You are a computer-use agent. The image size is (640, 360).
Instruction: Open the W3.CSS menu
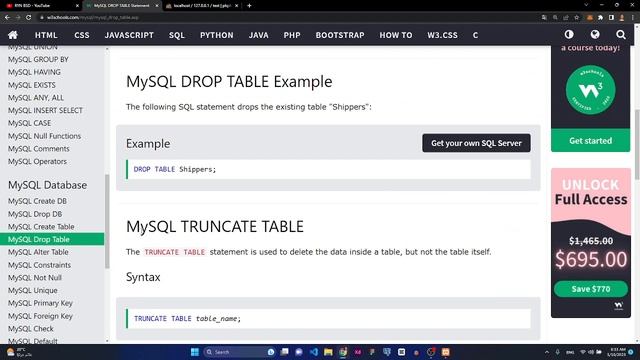442,35
